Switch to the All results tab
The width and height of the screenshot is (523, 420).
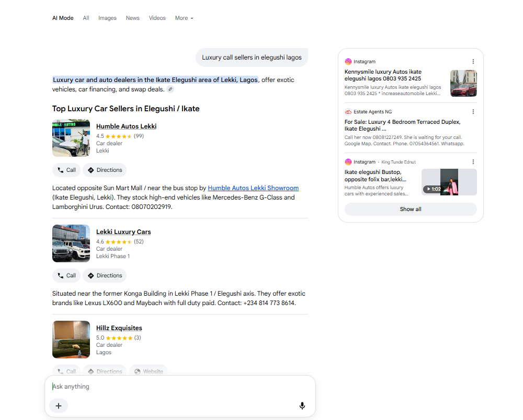click(86, 18)
